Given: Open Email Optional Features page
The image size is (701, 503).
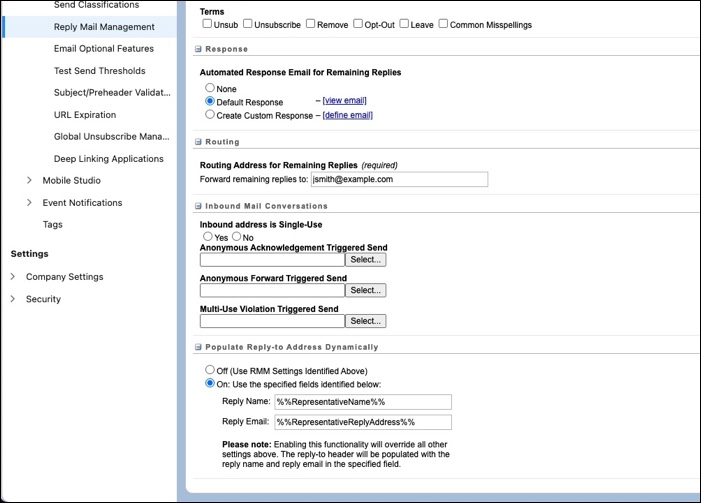Looking at the screenshot, I should 104,48.
